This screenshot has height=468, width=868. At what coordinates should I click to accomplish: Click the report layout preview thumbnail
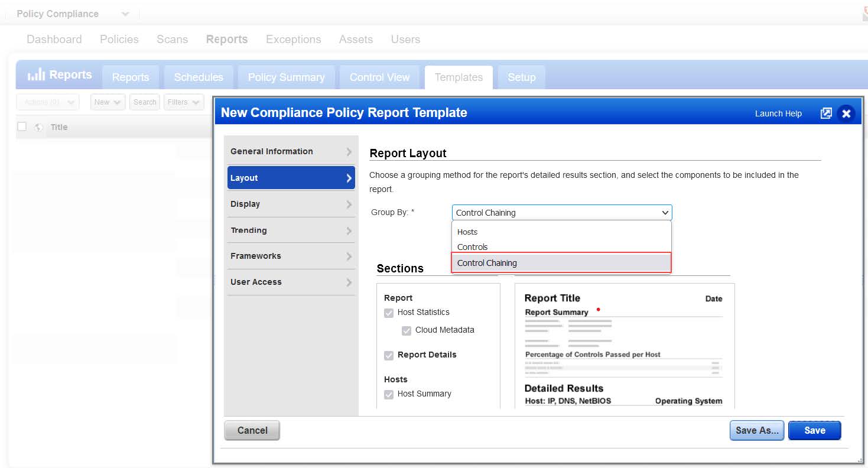tap(625, 346)
